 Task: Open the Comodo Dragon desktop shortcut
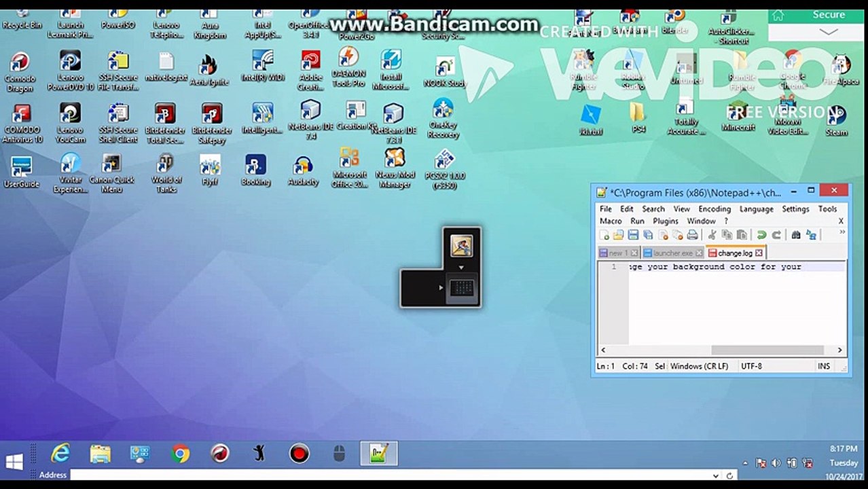coord(20,71)
